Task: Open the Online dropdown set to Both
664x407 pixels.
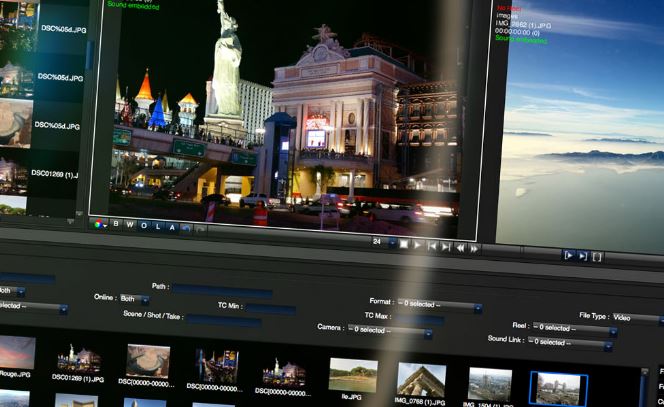Action: pos(134,299)
